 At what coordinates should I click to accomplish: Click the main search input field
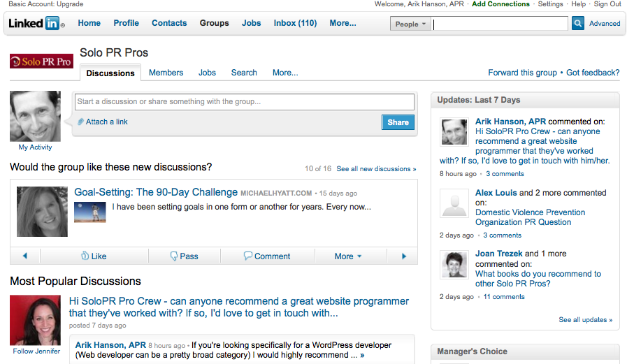(x=500, y=24)
